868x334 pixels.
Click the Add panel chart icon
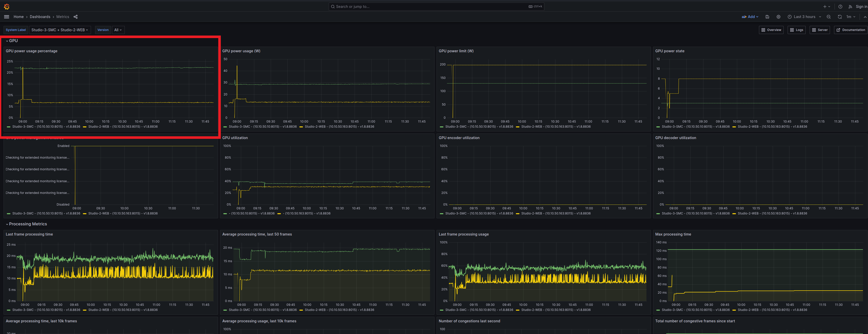pos(744,16)
